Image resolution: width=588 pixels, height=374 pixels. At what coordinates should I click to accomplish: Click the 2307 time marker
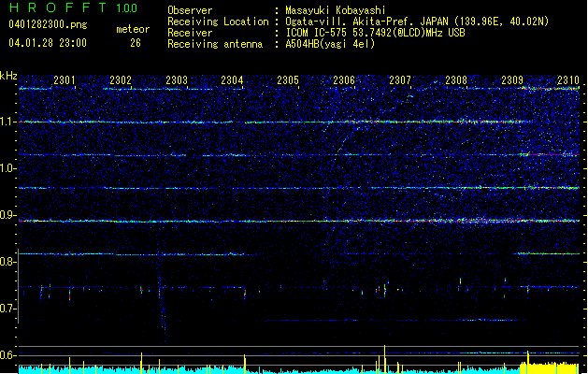pyautogui.click(x=400, y=80)
